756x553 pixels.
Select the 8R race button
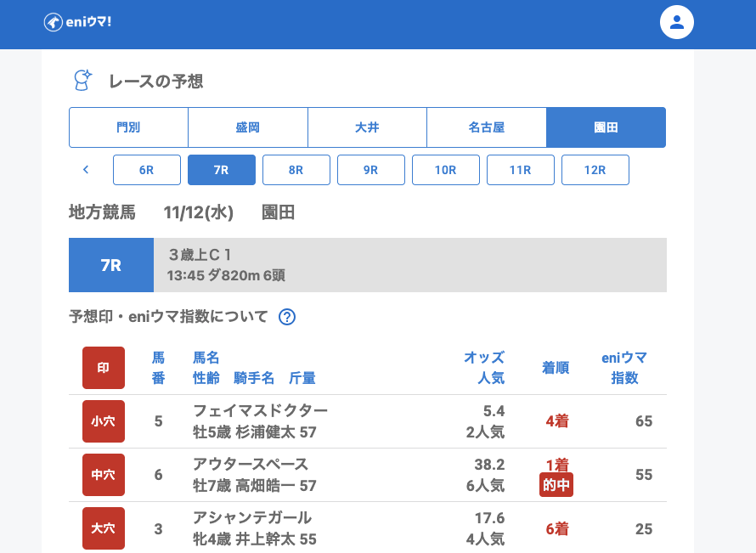(x=296, y=170)
